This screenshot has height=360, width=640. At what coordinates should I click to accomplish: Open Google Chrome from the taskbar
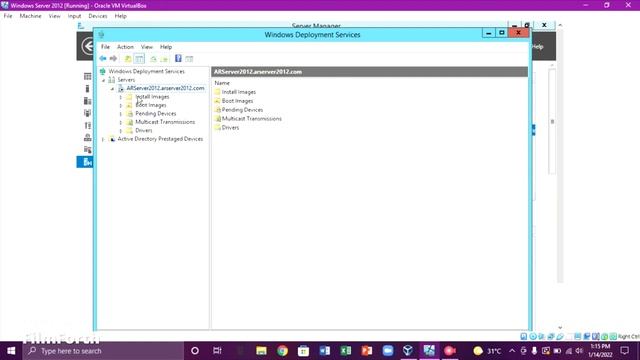point(282,351)
